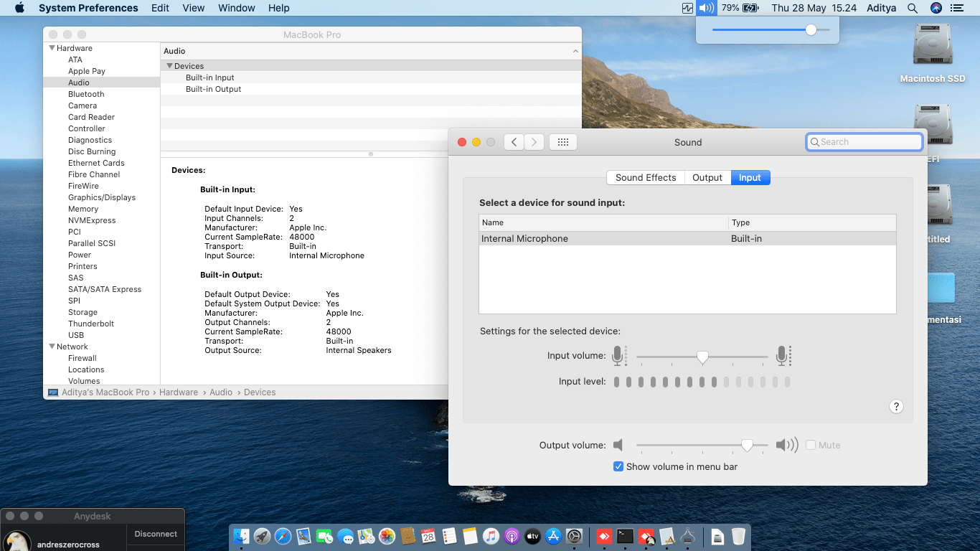This screenshot has height=551, width=980.
Task: Collapse the Network section in sidebar
Action: coord(52,347)
